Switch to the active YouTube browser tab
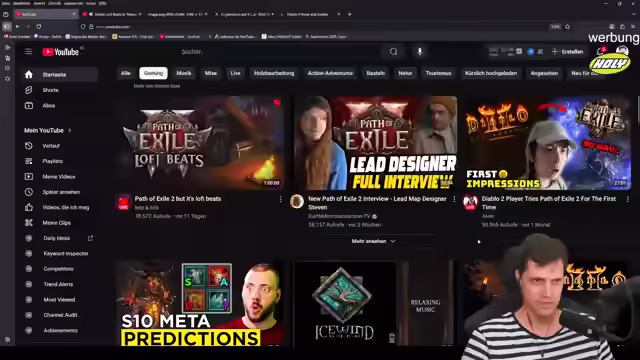The width and height of the screenshot is (640, 360). (46, 14)
